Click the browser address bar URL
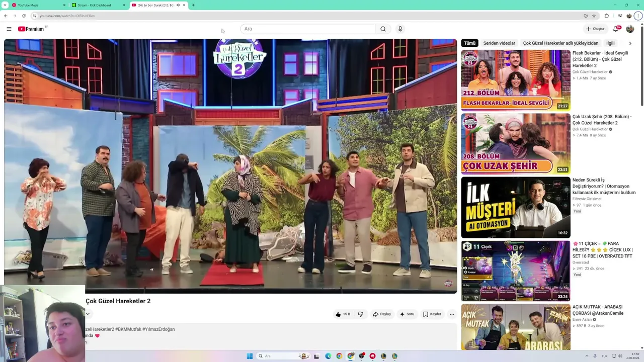The height and width of the screenshot is (362, 644). click(x=67, y=16)
